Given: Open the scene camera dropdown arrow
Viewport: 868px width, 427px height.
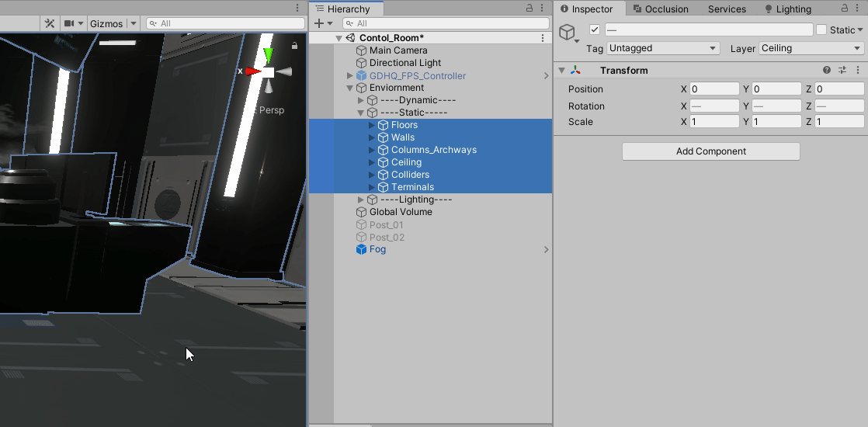Looking at the screenshot, I should [81, 23].
